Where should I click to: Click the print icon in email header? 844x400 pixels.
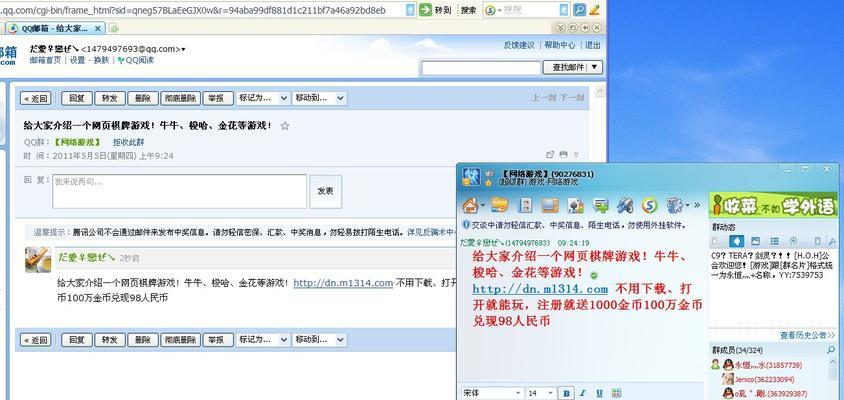click(x=564, y=155)
